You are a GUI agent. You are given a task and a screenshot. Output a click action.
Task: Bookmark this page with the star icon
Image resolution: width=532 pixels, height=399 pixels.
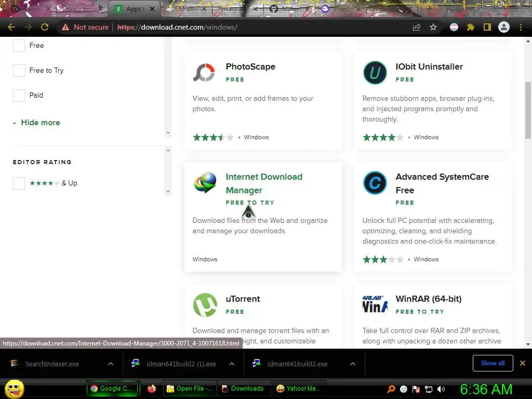coord(433,27)
